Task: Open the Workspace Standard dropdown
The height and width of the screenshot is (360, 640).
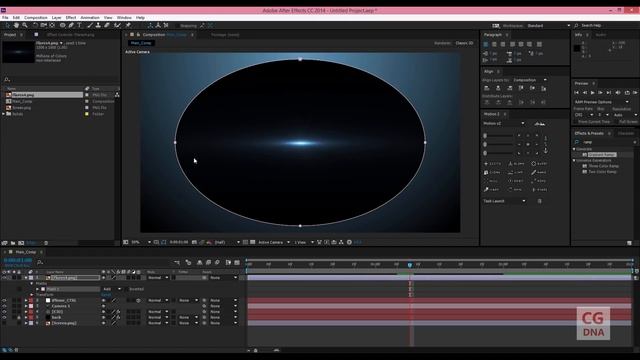Action: (x=548, y=25)
